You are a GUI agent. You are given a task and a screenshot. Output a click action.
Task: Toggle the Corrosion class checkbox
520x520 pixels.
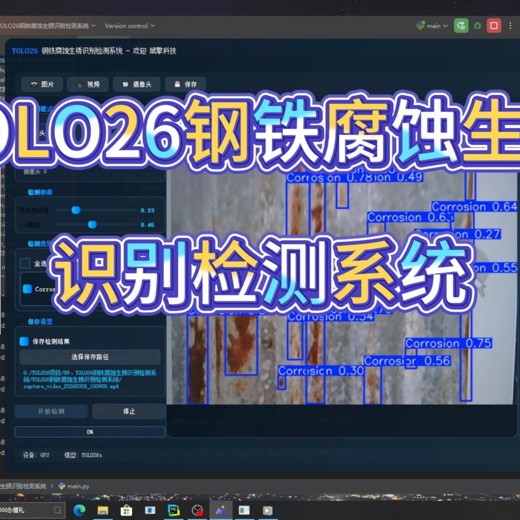(27, 289)
